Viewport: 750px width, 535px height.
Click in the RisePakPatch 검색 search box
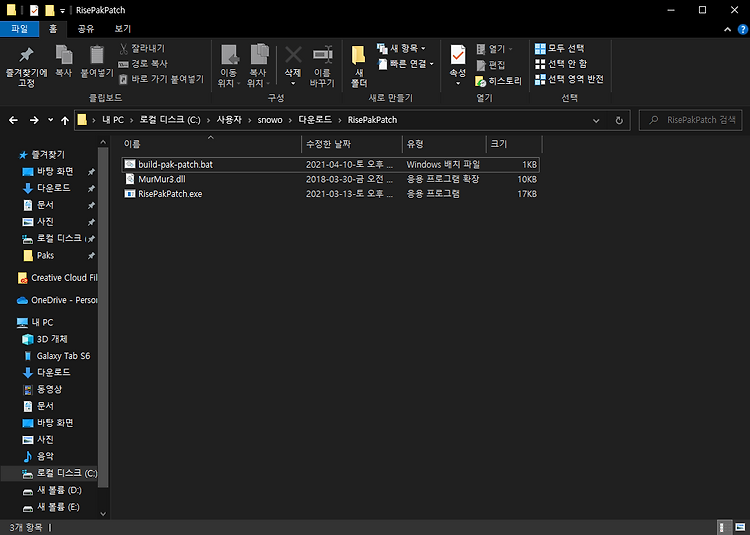[x=690, y=120]
